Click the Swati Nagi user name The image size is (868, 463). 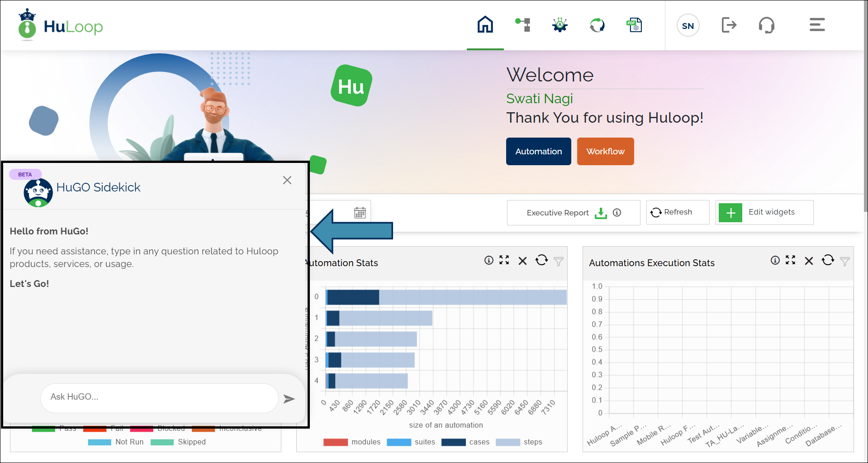pos(540,99)
